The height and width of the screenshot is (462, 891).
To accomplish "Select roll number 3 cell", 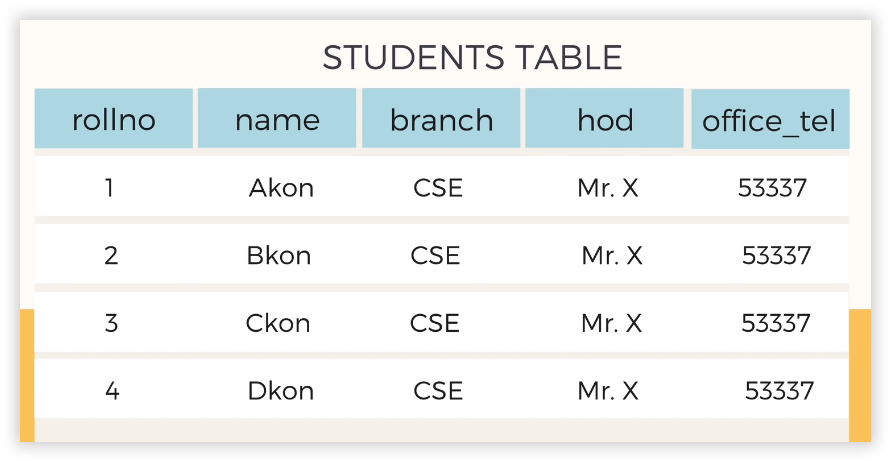I will (111, 323).
